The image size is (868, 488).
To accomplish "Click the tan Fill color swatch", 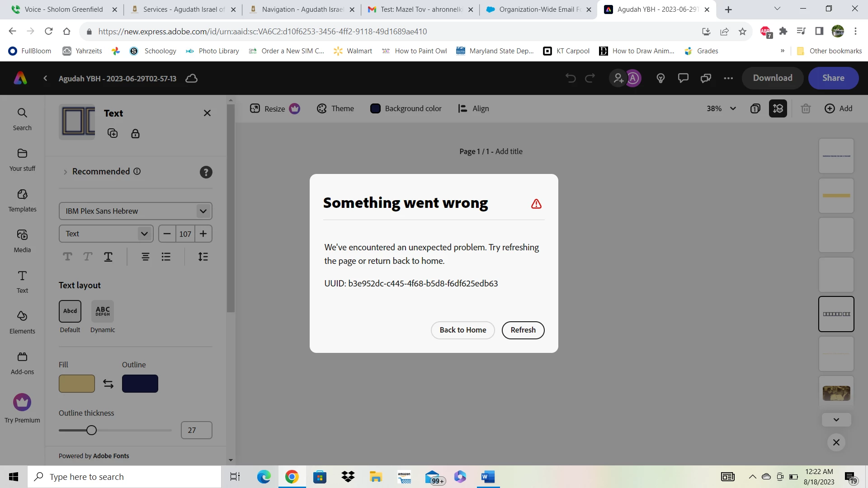I will [77, 384].
